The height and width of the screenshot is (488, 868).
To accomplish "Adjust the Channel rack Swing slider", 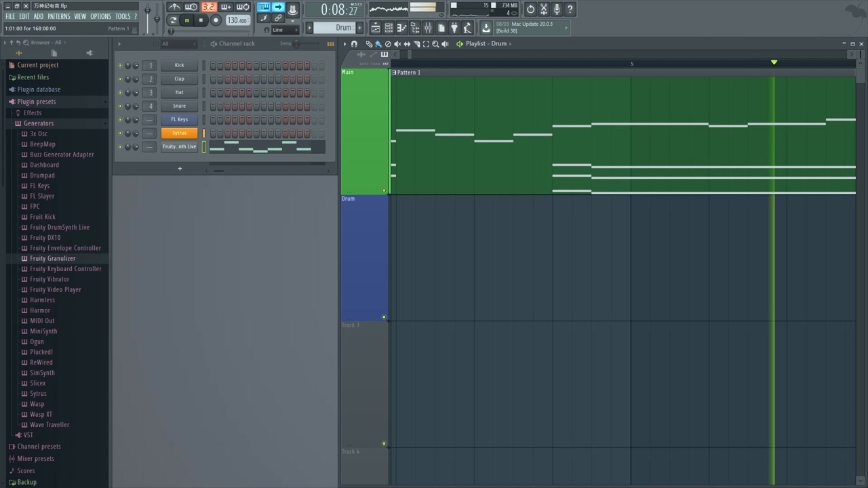I will click(296, 43).
